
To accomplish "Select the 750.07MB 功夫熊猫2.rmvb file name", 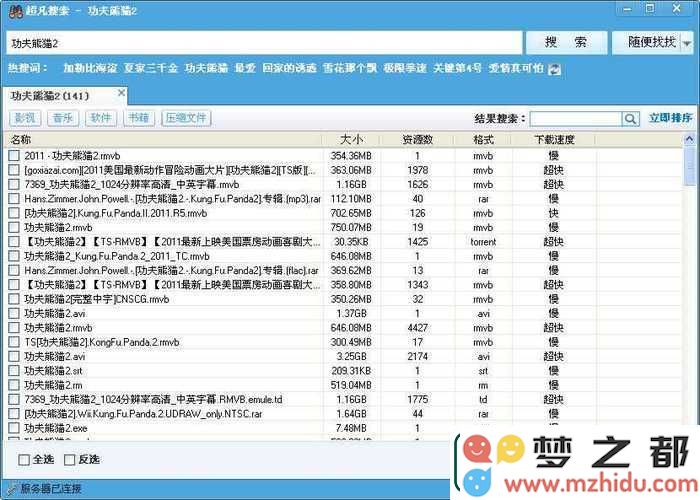I will pyautogui.click(x=58, y=228).
